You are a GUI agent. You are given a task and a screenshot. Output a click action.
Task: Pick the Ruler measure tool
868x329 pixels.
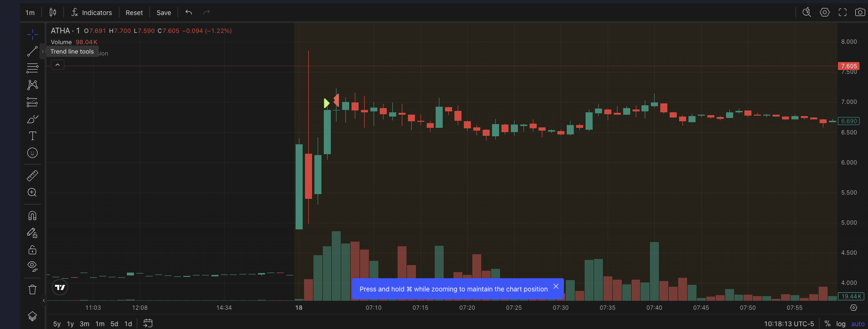[x=32, y=176]
